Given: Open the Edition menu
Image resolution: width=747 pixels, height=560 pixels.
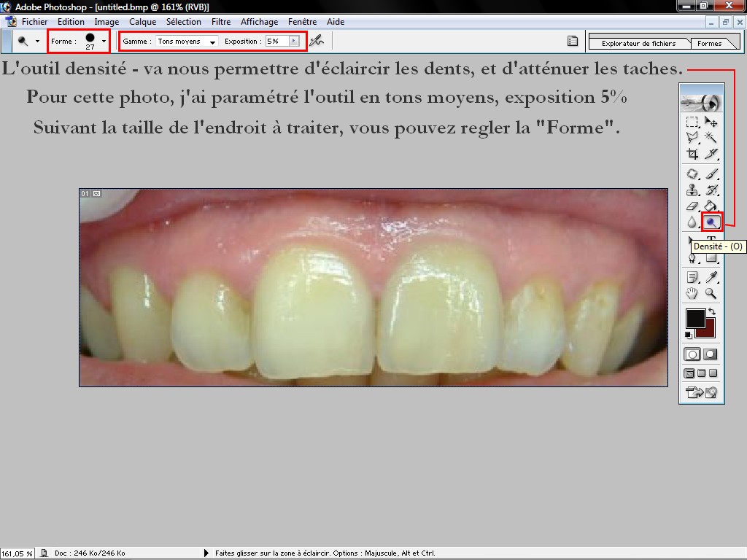Looking at the screenshot, I should pyautogui.click(x=71, y=21).
